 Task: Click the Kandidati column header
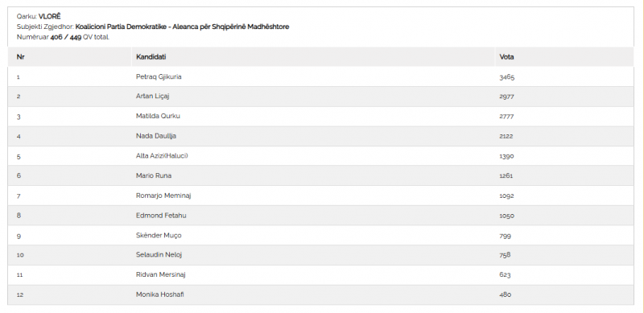(151, 57)
